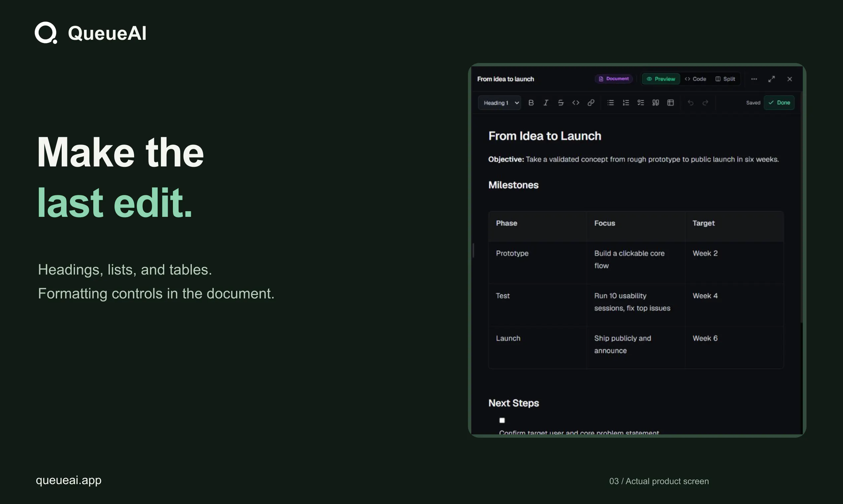Click the Milestones heading
Viewport: 843px width, 504px height.
(514, 185)
